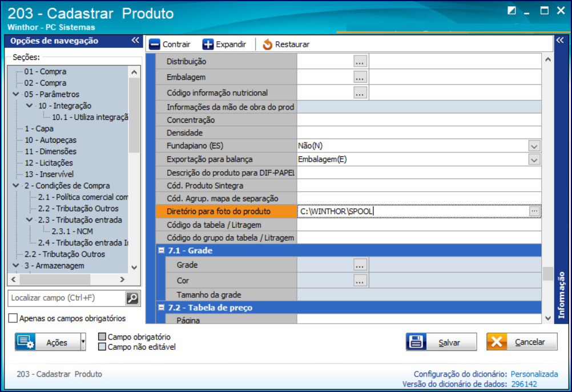Click the Cancelar button
This screenshot has width=572, height=392.
point(522,342)
